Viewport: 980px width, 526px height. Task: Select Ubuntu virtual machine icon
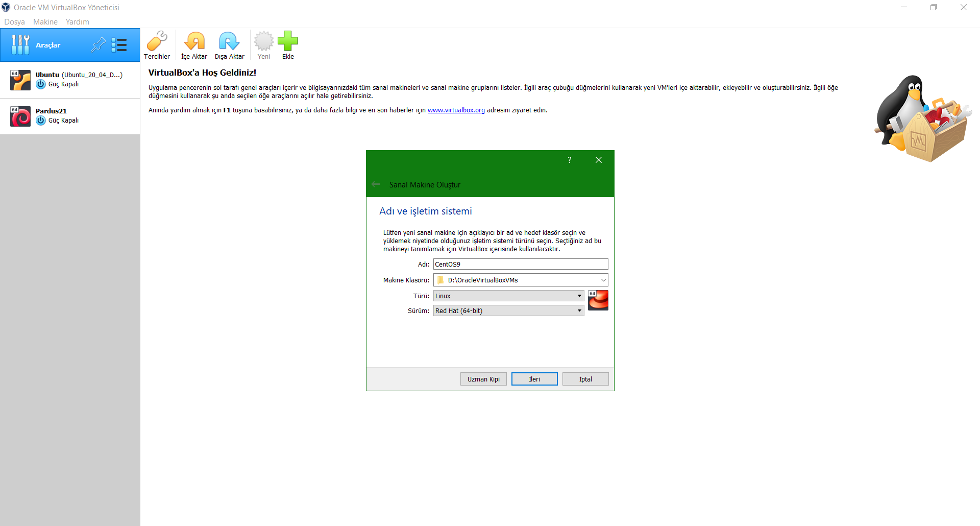point(20,80)
